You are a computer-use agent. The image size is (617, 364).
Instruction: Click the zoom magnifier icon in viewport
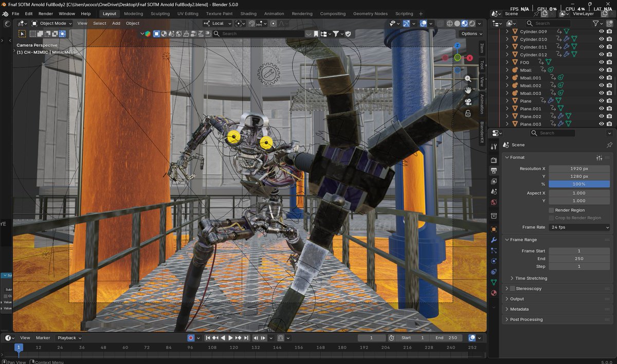pos(468,79)
